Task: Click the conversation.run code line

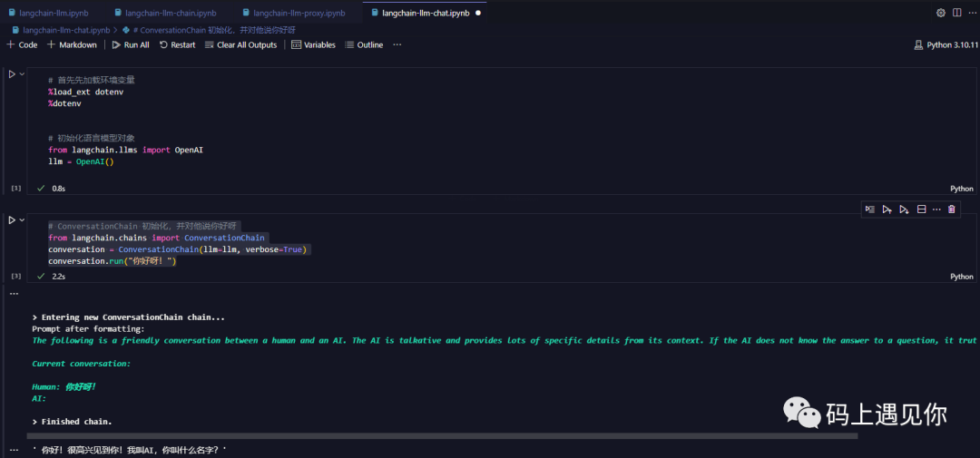Action: 113,261
